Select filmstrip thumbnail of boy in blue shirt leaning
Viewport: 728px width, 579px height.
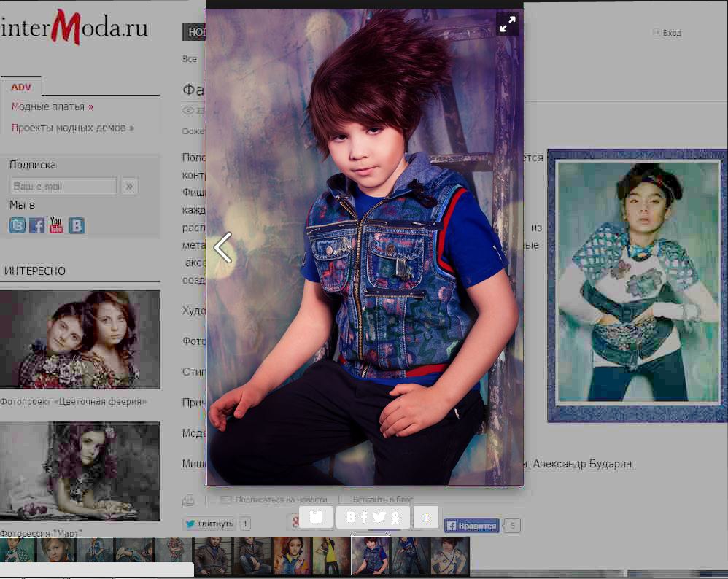point(410,556)
